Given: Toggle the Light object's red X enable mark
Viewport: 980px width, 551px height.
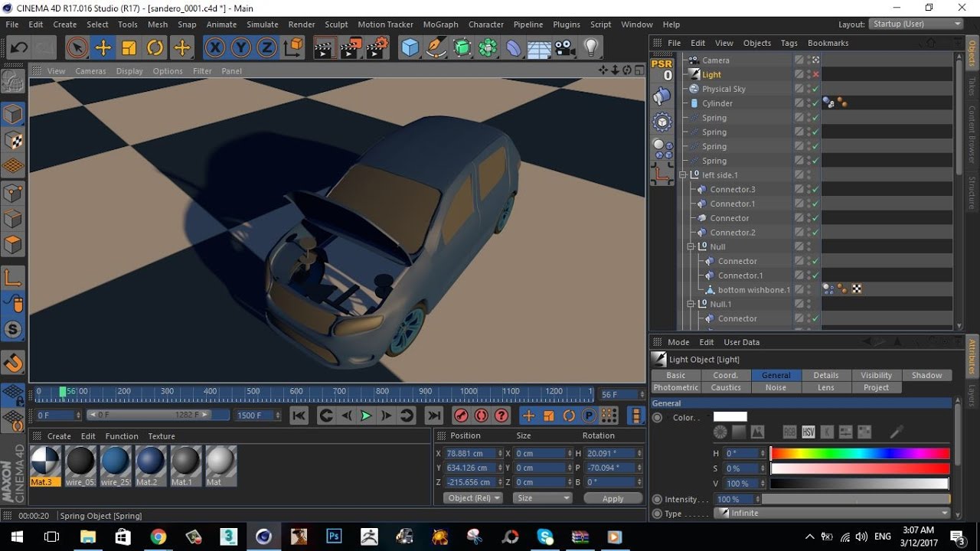Looking at the screenshot, I should tap(816, 75).
